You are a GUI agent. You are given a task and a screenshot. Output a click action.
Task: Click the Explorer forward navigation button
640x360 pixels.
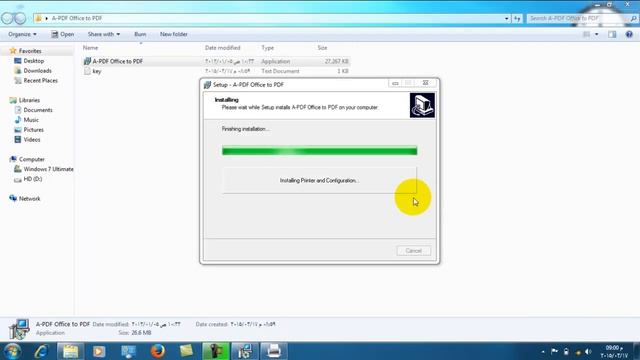[x=20, y=18]
